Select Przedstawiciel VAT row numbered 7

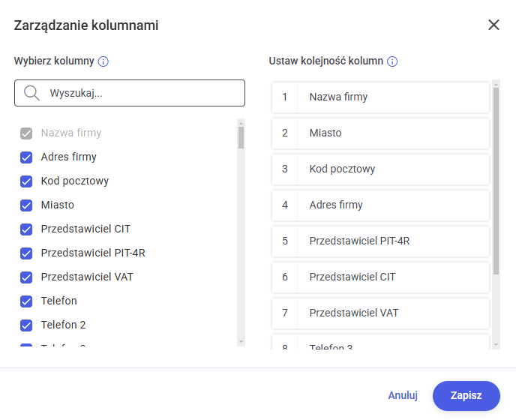point(380,313)
